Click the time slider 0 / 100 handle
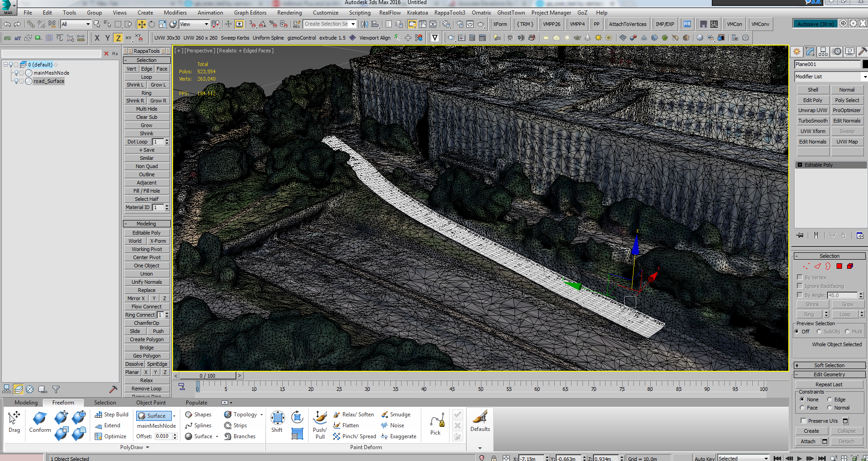868x461 pixels. click(208, 376)
